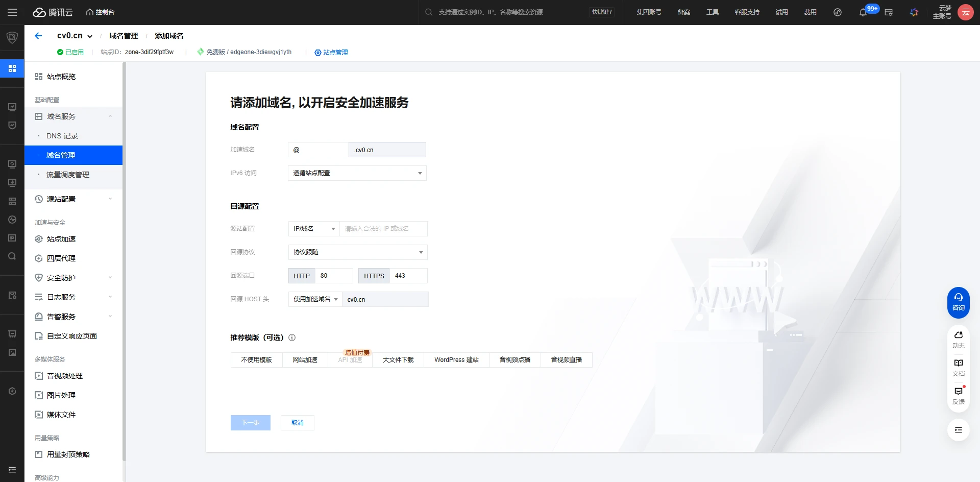Image resolution: width=980 pixels, height=482 pixels.
Task: Open DNS 记录 in the sidebar
Action: click(62, 136)
